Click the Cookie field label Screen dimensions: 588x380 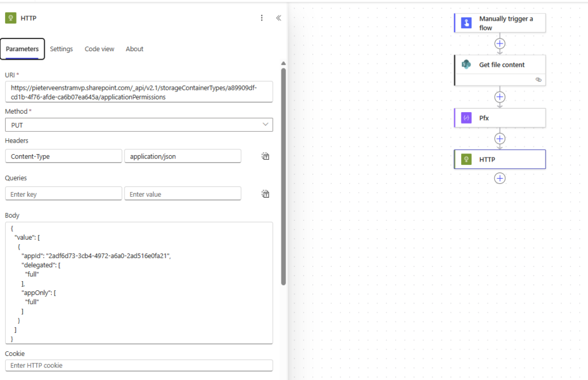pos(14,354)
